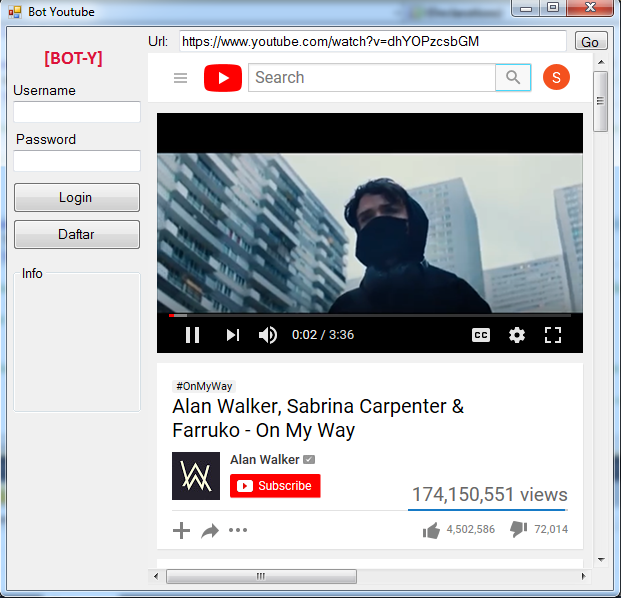Open the orange S account avatar

[x=556, y=77]
